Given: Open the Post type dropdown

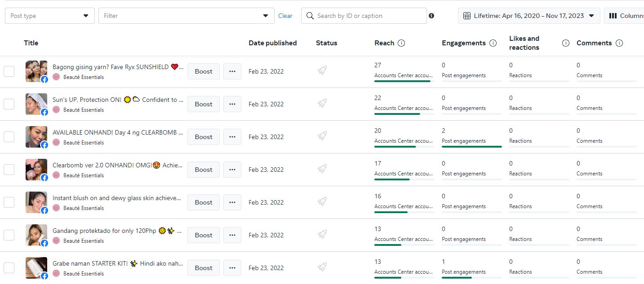Looking at the screenshot, I should [49, 16].
